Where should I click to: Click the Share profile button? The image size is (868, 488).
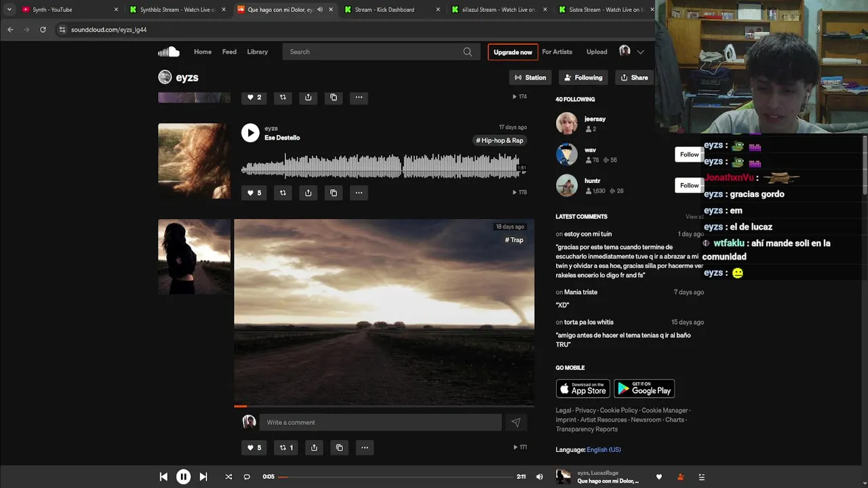coord(635,77)
